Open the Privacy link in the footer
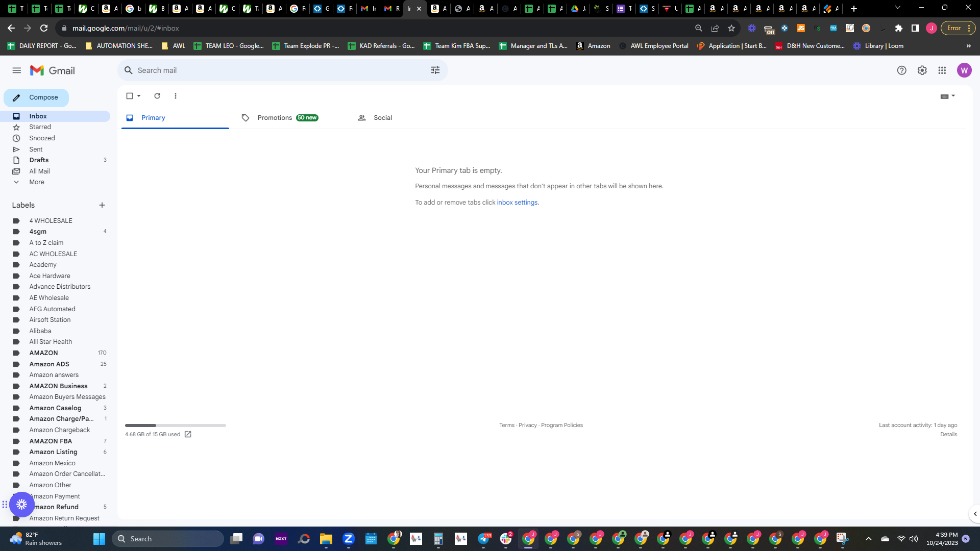 tap(528, 425)
